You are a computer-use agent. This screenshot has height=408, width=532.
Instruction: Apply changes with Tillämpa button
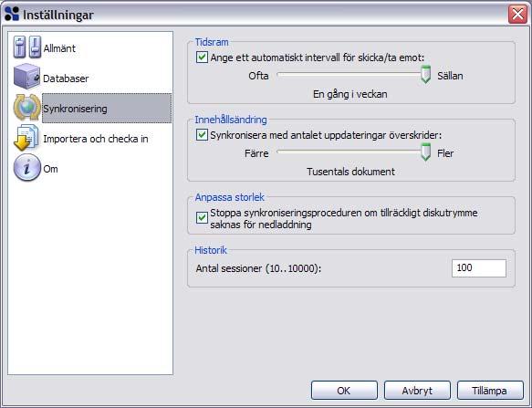point(490,391)
